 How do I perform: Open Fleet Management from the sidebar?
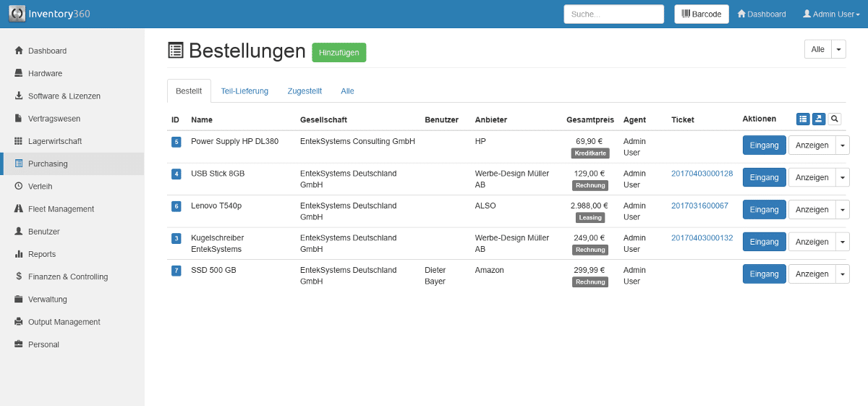pos(61,209)
